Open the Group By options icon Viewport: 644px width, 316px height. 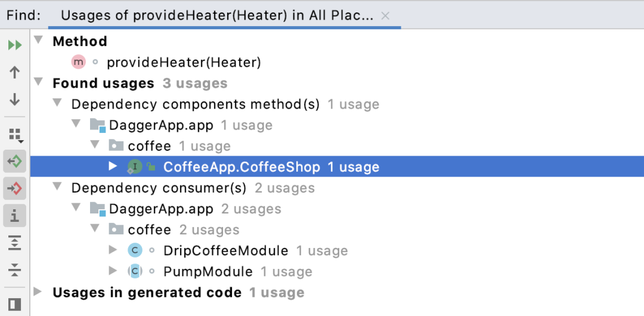[x=16, y=135]
